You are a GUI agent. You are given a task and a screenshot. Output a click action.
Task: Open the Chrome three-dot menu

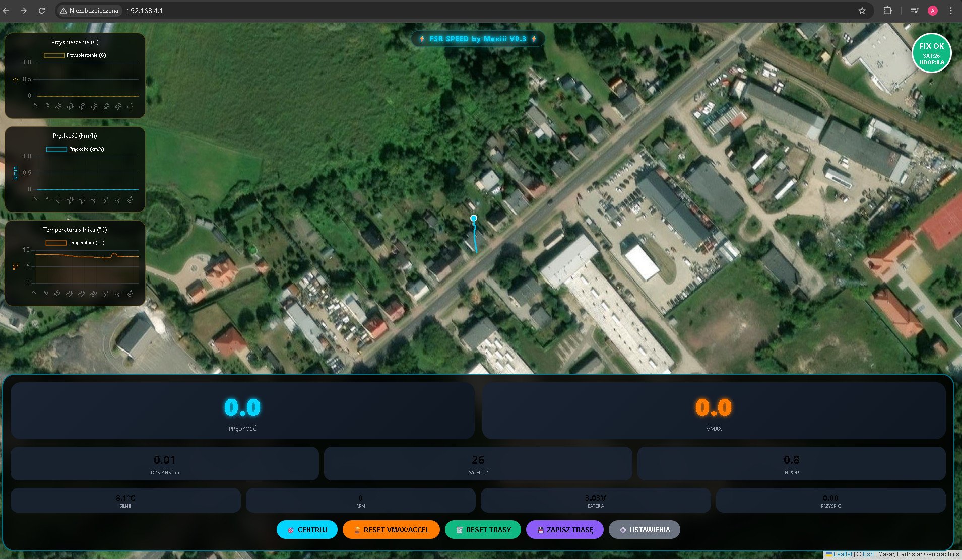[951, 11]
